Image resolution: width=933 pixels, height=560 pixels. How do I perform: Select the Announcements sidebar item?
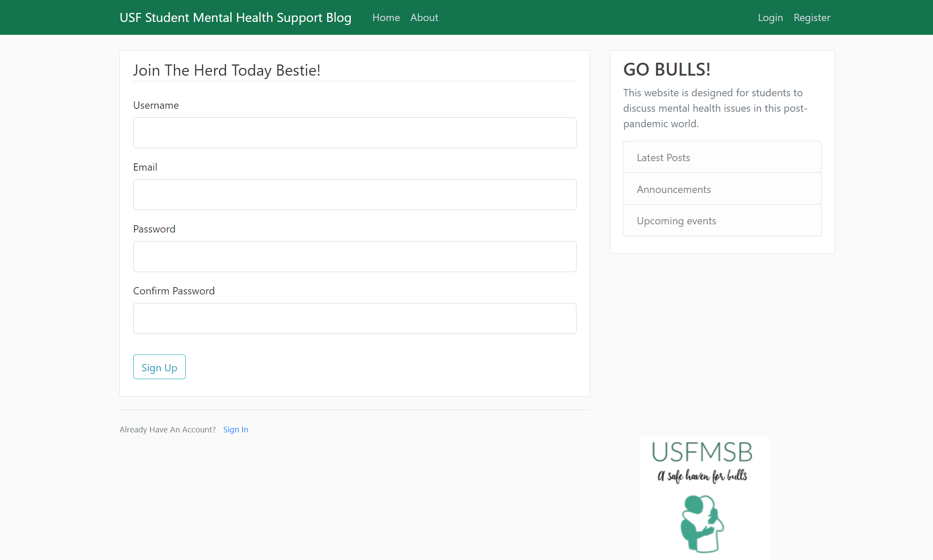pyautogui.click(x=673, y=190)
